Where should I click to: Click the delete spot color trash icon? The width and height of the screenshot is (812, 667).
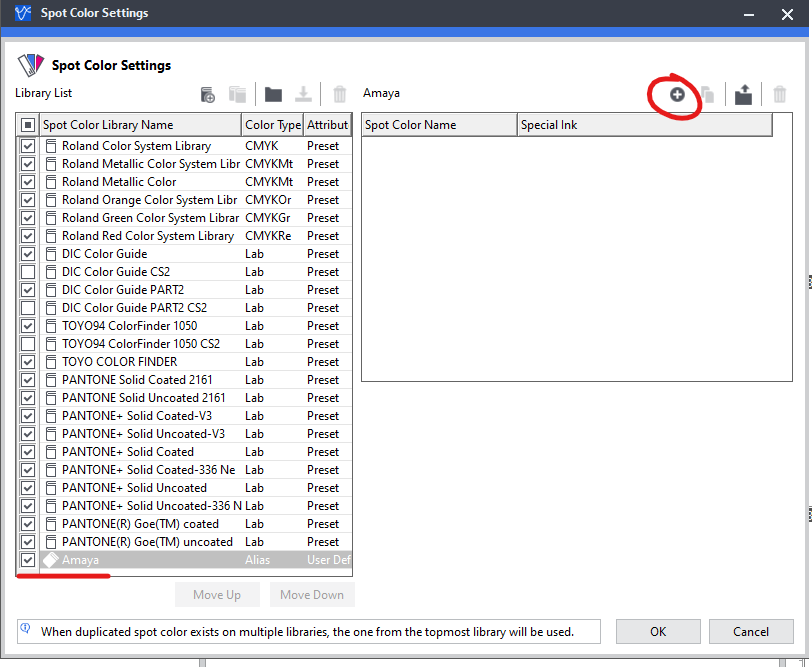pos(779,94)
